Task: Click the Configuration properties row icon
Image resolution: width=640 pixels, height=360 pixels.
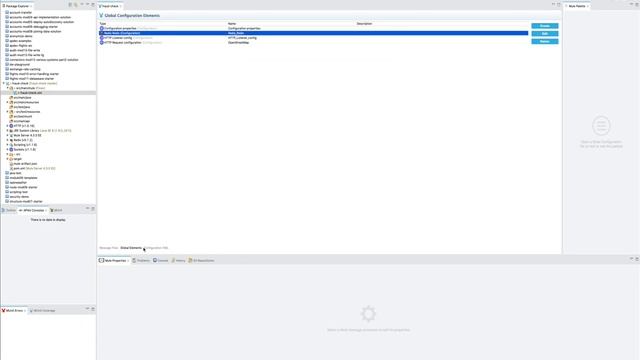Action: (x=102, y=28)
